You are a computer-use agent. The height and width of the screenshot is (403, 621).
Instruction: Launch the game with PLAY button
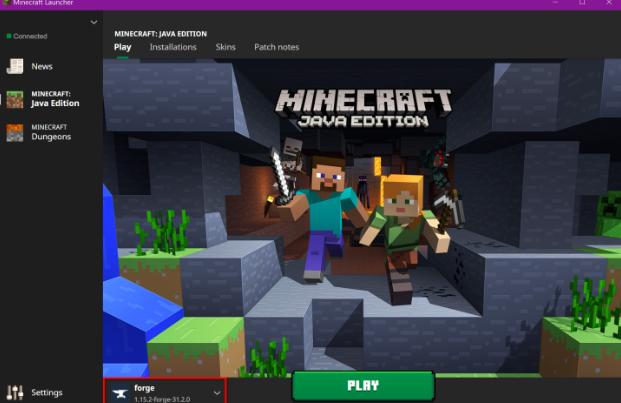[x=363, y=386]
